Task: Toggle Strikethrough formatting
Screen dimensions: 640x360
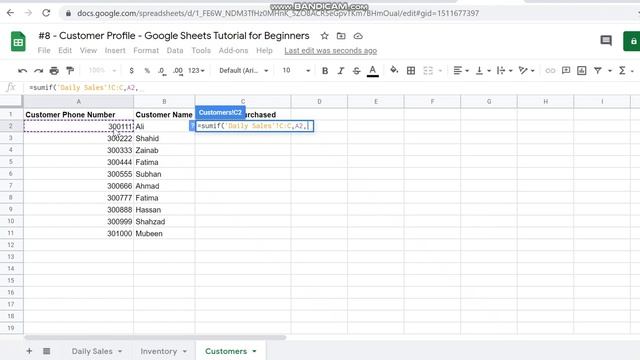Action: pos(356,71)
